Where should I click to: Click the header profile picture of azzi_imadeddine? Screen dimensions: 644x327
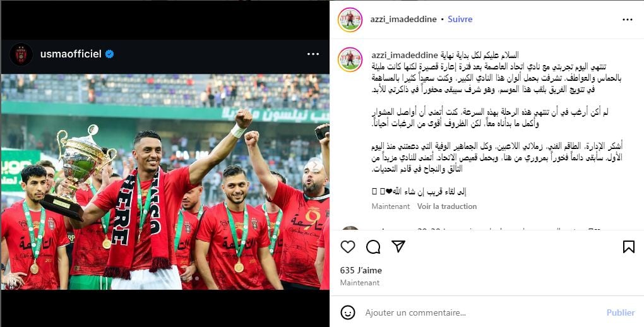click(350, 20)
